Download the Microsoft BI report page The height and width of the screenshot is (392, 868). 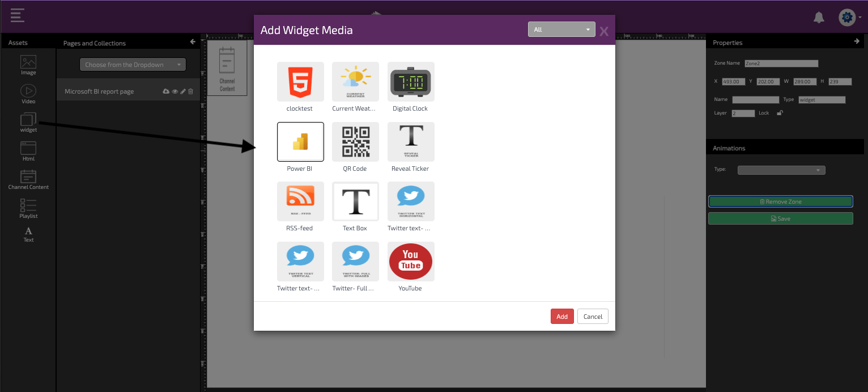point(166,91)
